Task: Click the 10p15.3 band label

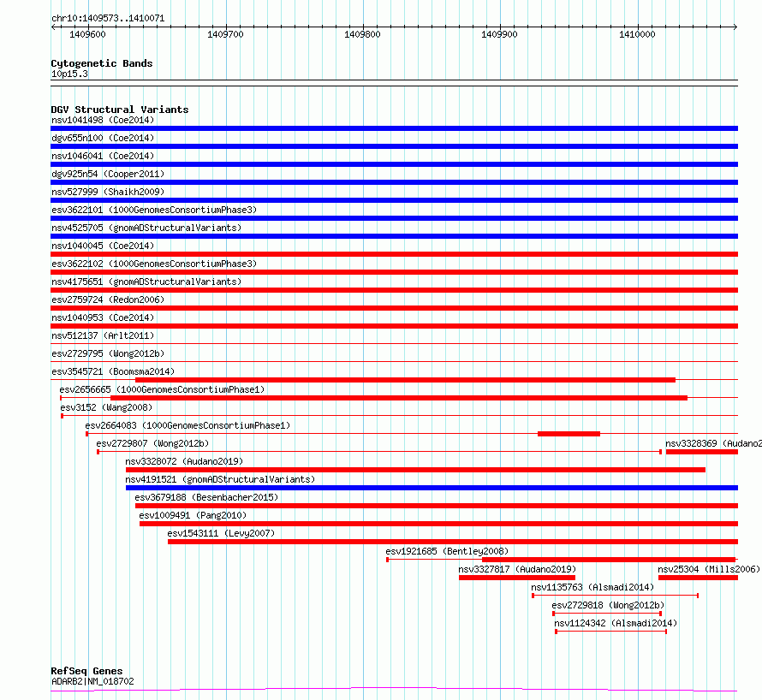Action: pyautogui.click(x=69, y=74)
